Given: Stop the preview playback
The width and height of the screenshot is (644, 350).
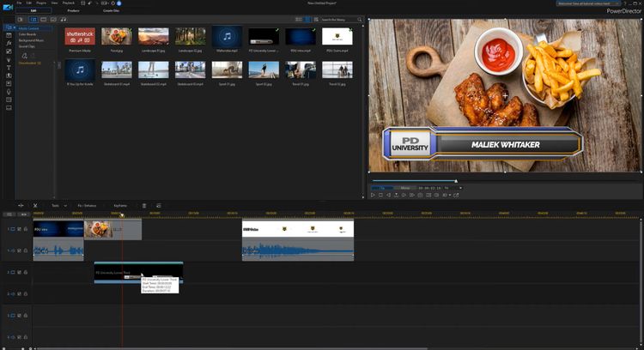Looking at the screenshot, I should [x=380, y=195].
